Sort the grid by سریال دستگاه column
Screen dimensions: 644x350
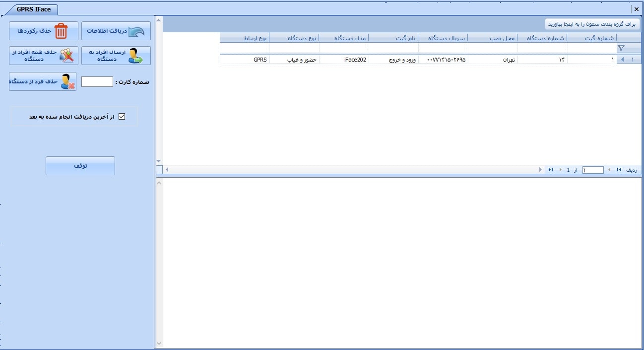pos(449,37)
